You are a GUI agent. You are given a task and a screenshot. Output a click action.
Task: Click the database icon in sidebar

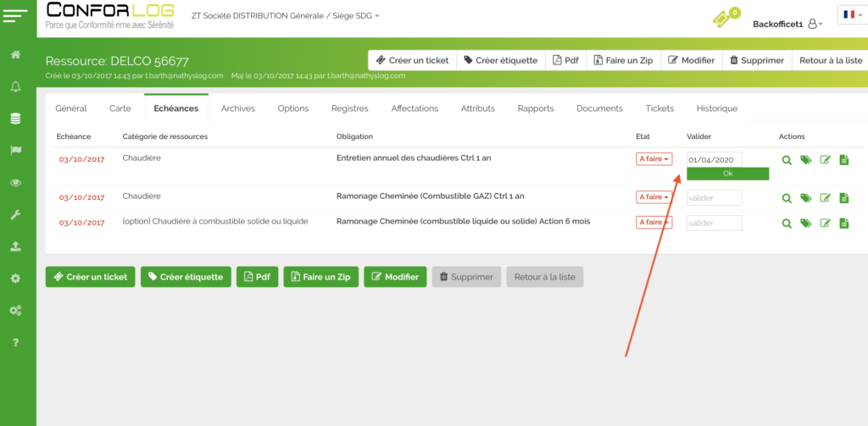coord(15,119)
